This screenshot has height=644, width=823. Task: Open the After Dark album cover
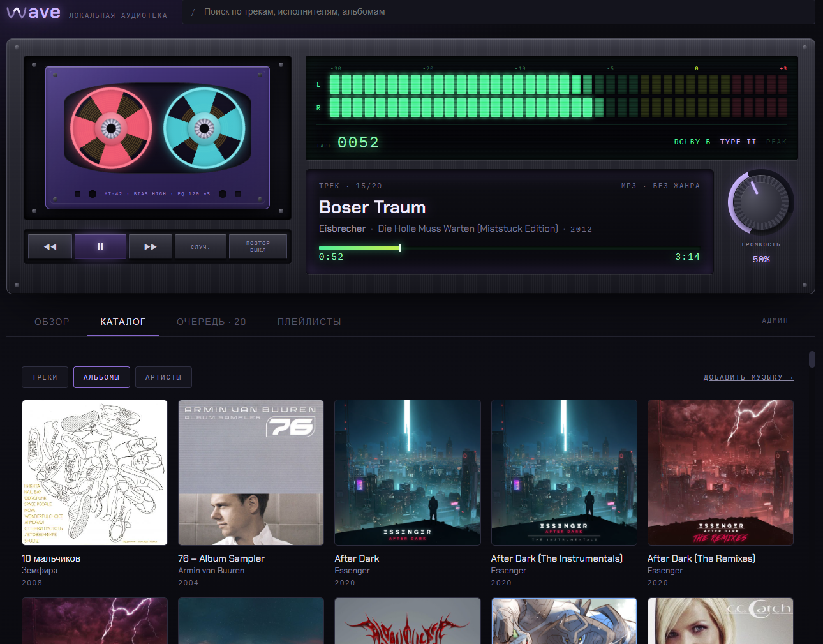[x=408, y=472]
